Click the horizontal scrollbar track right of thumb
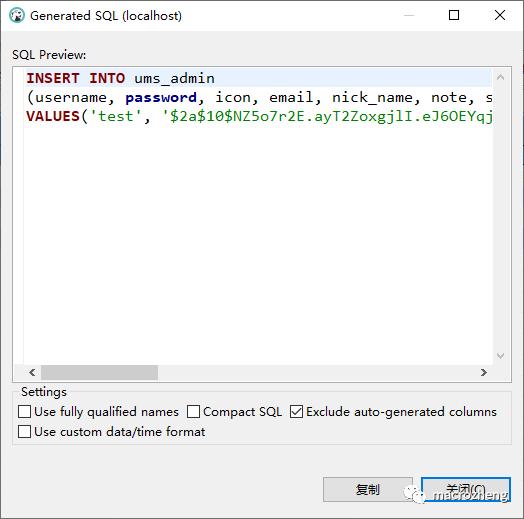The height and width of the screenshot is (519, 524). (x=317, y=372)
